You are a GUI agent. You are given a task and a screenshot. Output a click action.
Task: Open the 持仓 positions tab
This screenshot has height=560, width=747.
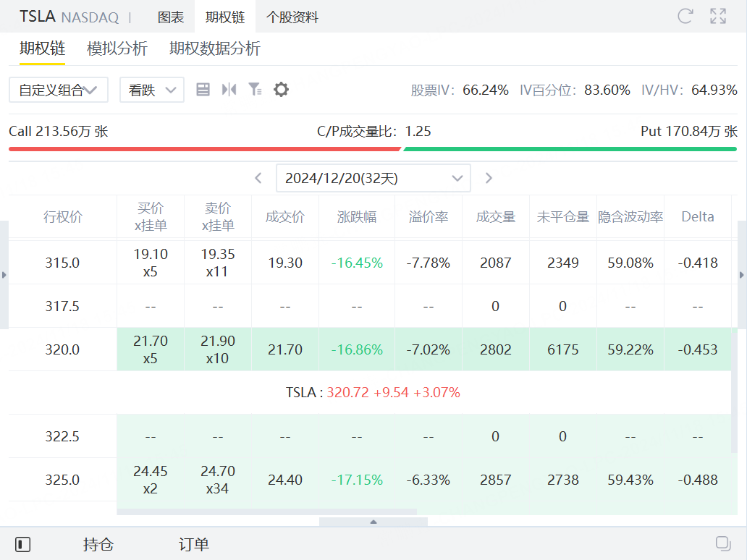[98, 544]
